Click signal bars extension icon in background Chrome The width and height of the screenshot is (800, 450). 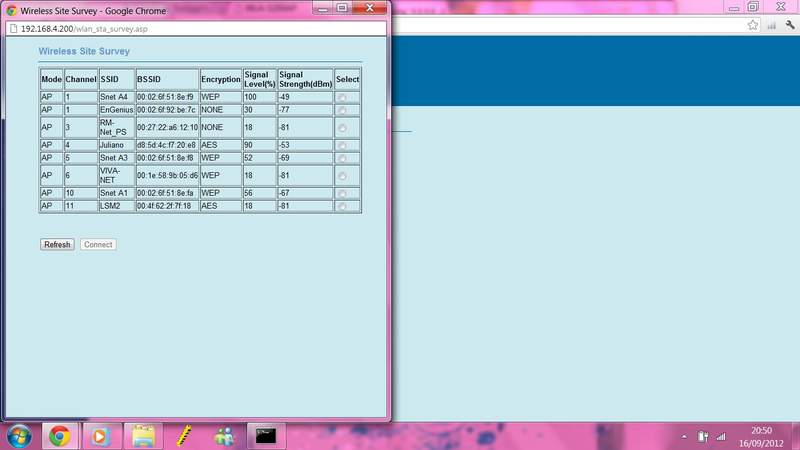pyautogui.click(x=771, y=25)
